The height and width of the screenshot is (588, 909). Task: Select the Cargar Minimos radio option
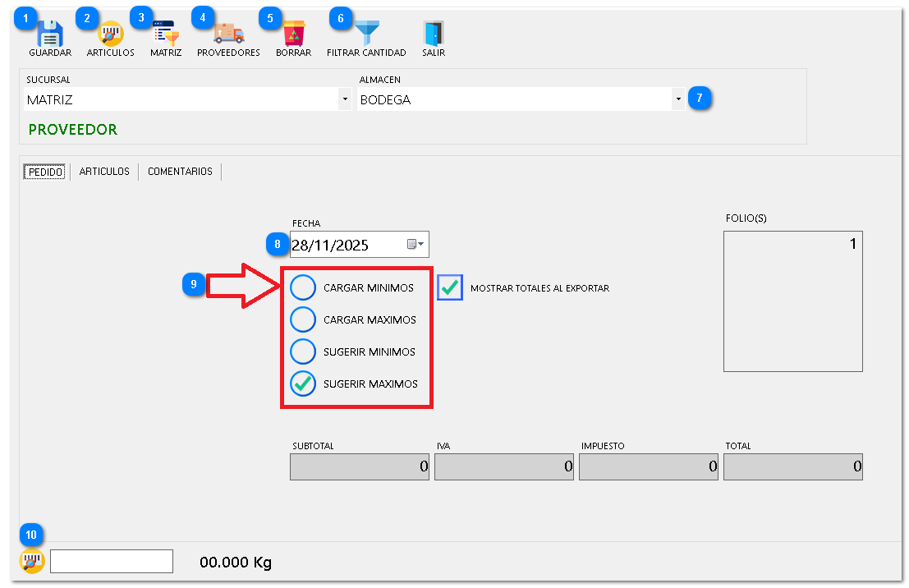click(x=303, y=287)
